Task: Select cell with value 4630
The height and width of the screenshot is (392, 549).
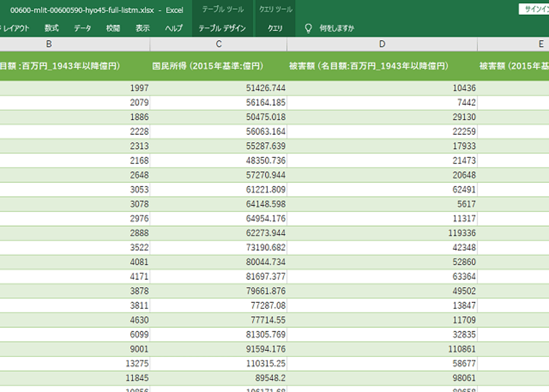Action: [75, 320]
